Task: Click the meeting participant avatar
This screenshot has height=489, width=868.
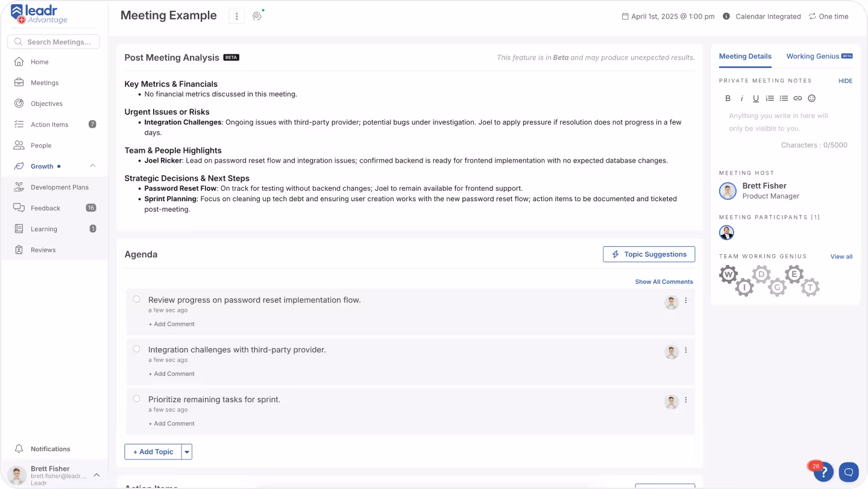Action: (x=726, y=232)
